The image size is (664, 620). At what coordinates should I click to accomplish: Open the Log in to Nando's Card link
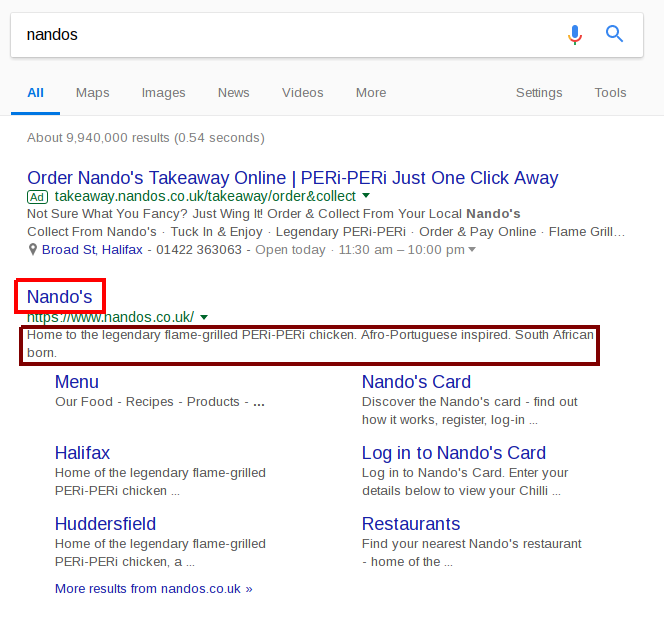(454, 453)
